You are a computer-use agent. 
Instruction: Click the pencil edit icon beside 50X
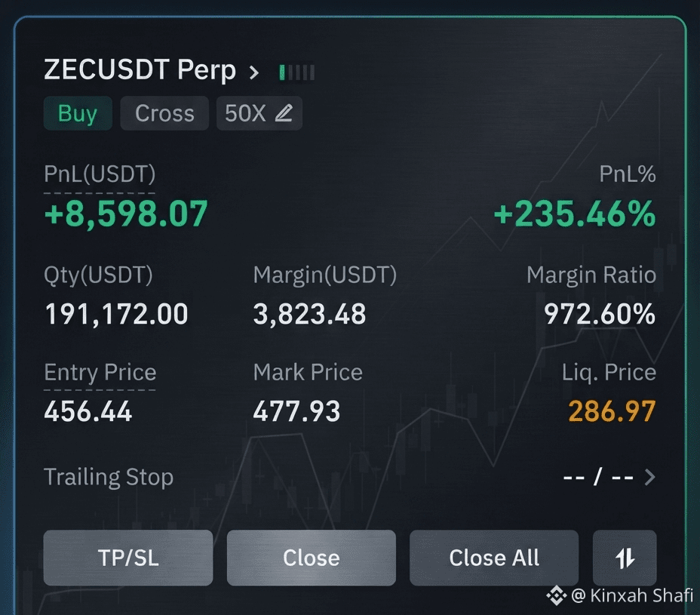284,113
